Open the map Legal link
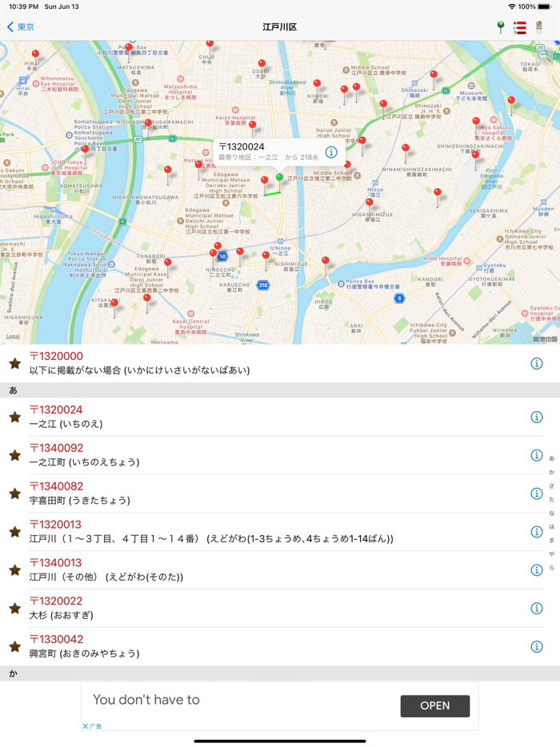560x747 pixels. click(13, 337)
